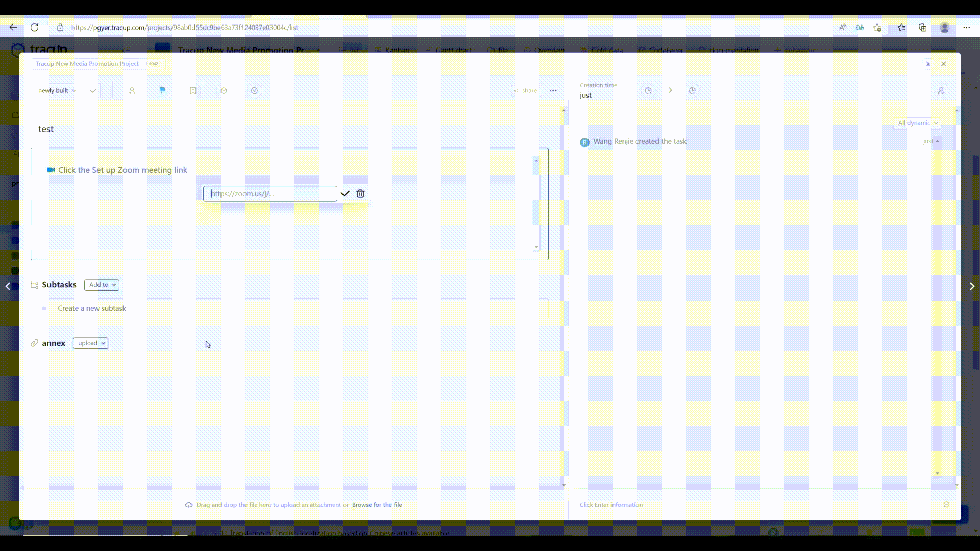
Task: Click the Zoom URL input field
Action: (x=270, y=194)
